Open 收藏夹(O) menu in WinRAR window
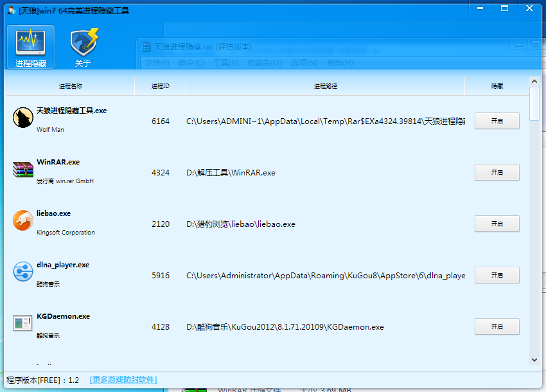The height and width of the screenshot is (392, 546). click(x=264, y=63)
